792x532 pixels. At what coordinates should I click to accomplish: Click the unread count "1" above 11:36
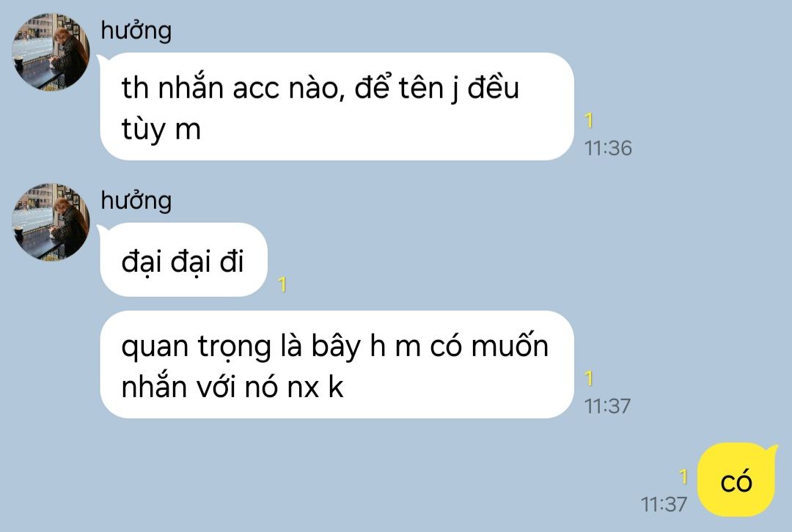(588, 121)
